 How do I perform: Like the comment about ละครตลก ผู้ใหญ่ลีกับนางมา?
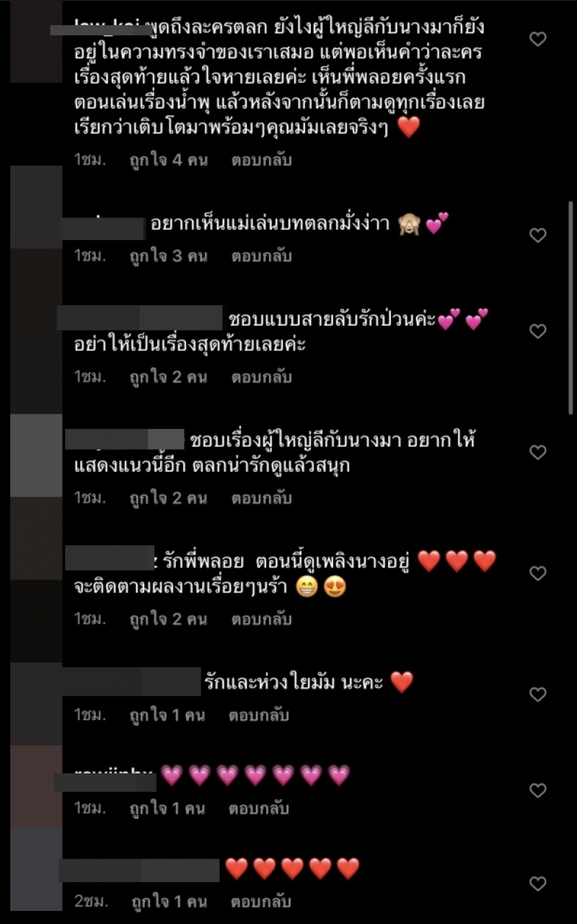[x=538, y=40]
